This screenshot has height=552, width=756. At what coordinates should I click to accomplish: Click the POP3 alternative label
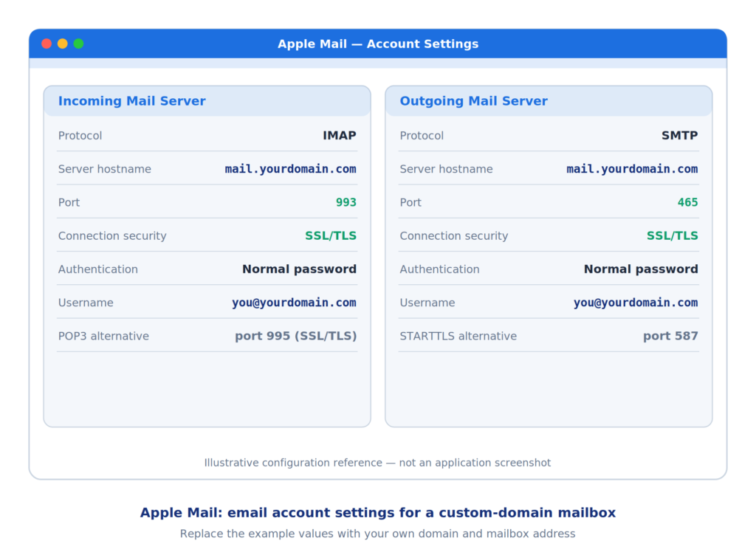(x=103, y=336)
